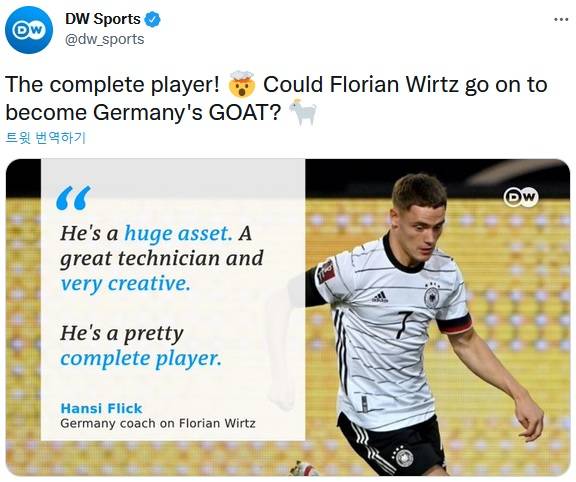Open the DW Sports profile avatar
Screen dimensions: 576x482
click(x=29, y=30)
